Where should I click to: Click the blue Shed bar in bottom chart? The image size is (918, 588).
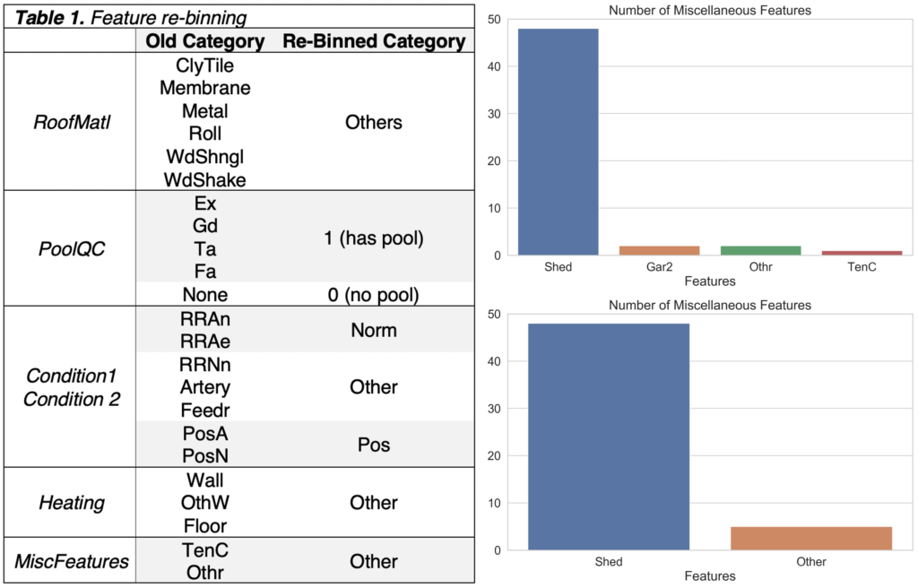click(x=609, y=437)
